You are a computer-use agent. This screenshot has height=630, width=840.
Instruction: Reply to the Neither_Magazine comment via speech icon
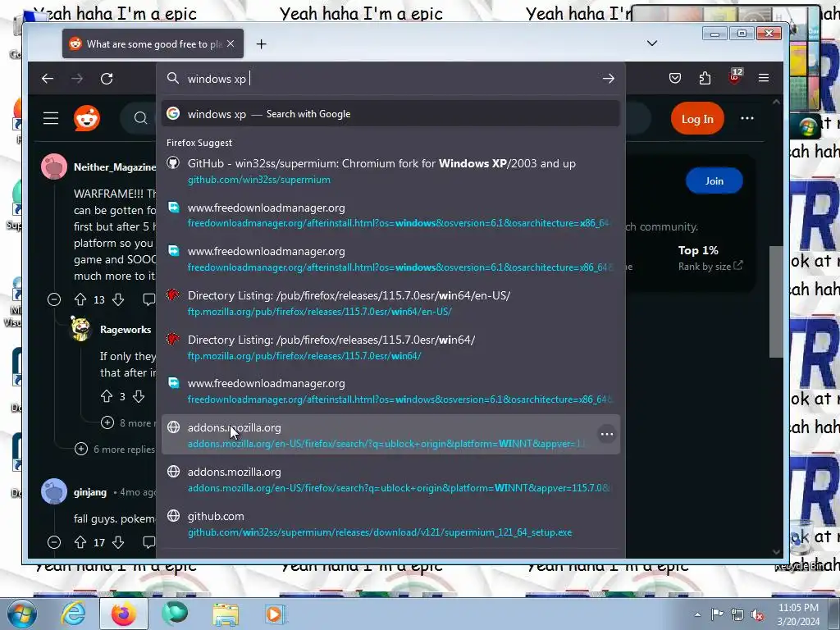click(x=149, y=299)
